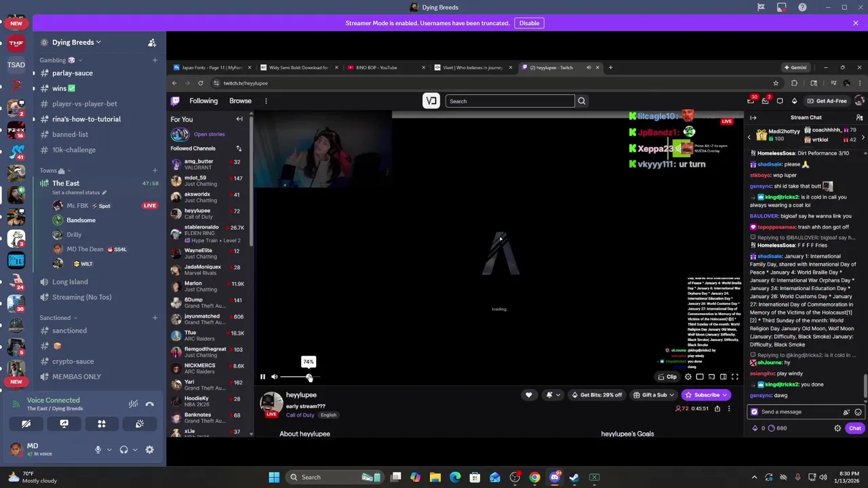Open the Dying Breeds server menu
Viewport: 868px width, 488px height.
click(x=77, y=42)
